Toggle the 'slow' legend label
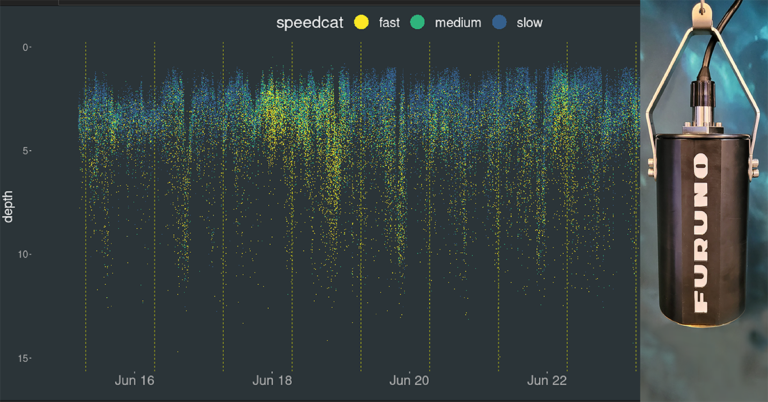Screen dimensions: 768x402 pyautogui.click(x=529, y=21)
